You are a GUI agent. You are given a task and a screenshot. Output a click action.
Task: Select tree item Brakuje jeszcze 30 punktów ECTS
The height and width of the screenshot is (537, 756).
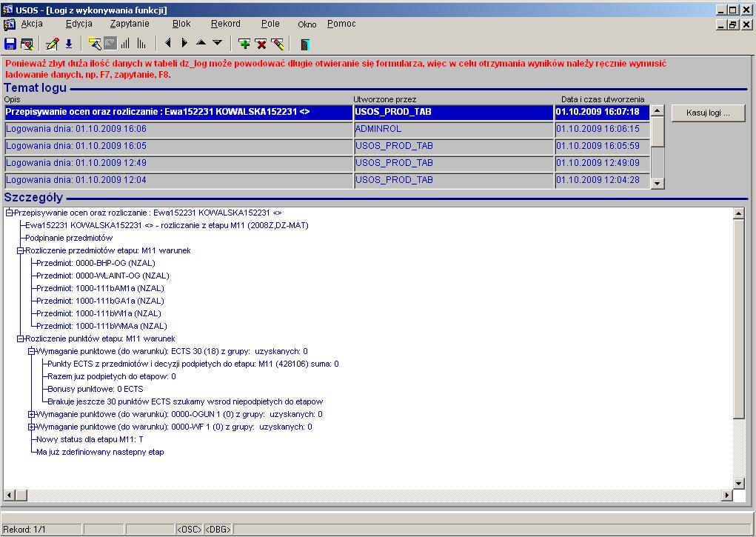pyautogui.click(x=185, y=401)
